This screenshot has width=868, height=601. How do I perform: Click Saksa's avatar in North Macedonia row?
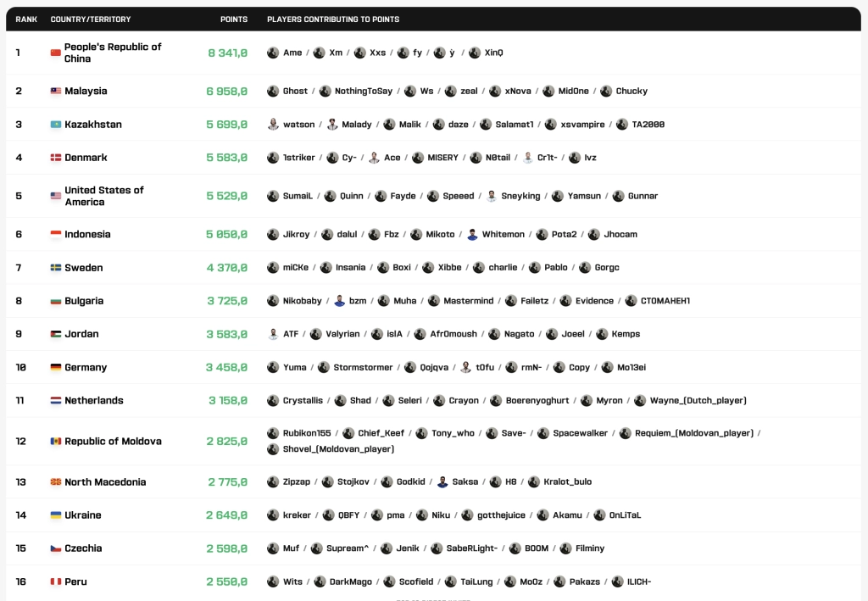pos(442,482)
